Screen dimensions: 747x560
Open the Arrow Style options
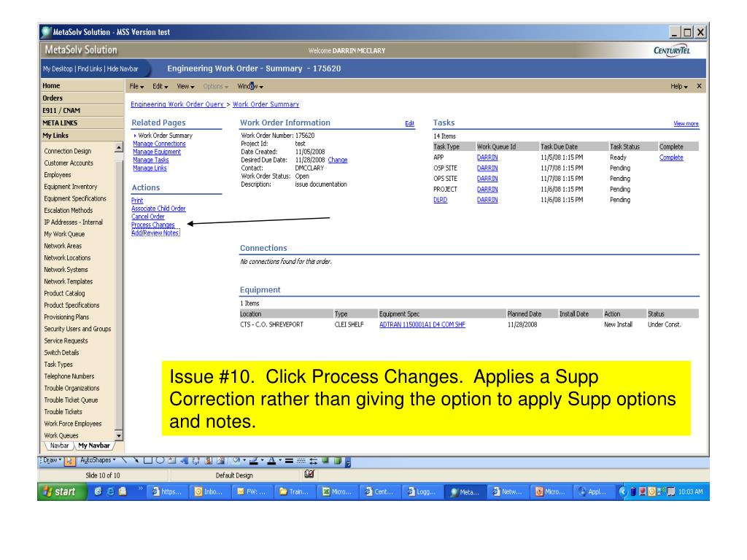click(313, 461)
